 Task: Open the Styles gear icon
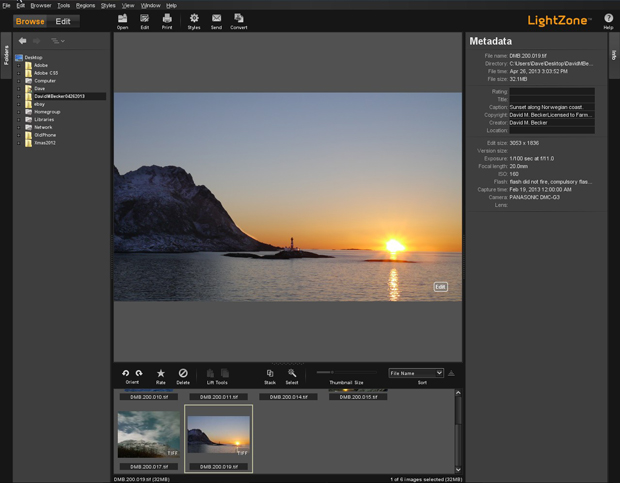coord(194,21)
